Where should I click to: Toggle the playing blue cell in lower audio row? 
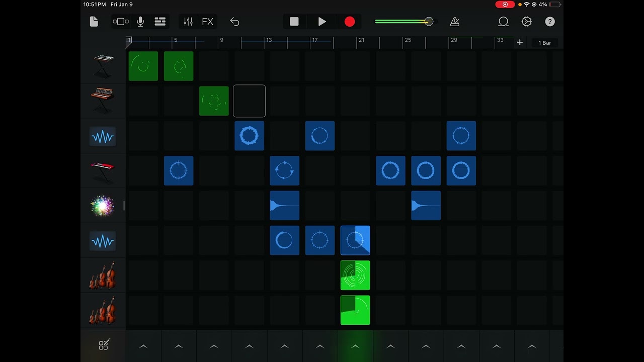355,240
